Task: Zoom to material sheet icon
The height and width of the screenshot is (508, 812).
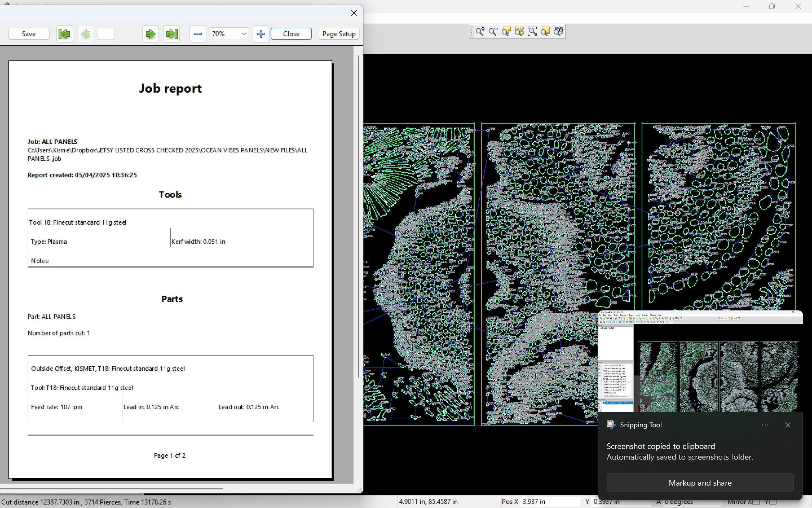Action: click(x=545, y=32)
